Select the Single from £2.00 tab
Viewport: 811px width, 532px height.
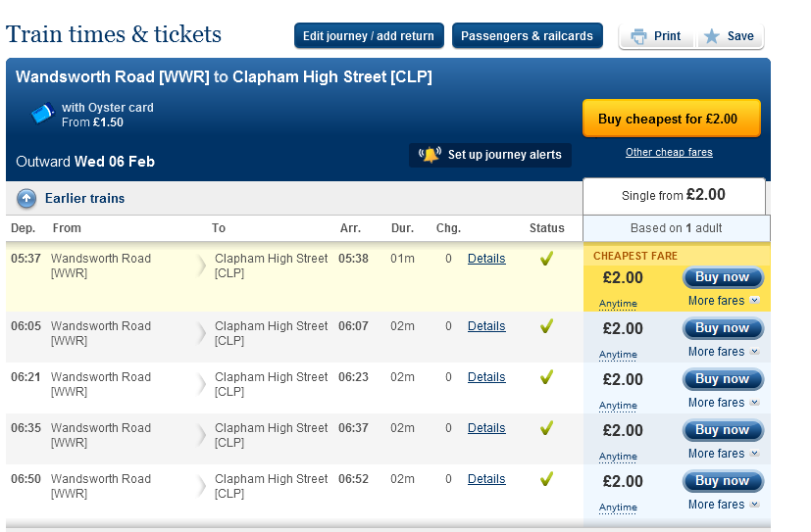tap(674, 196)
